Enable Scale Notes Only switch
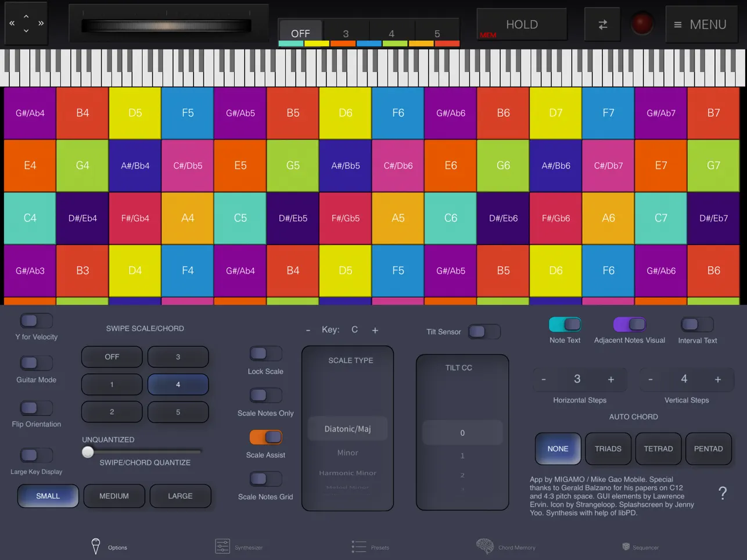The height and width of the screenshot is (560, 747). pos(265,396)
